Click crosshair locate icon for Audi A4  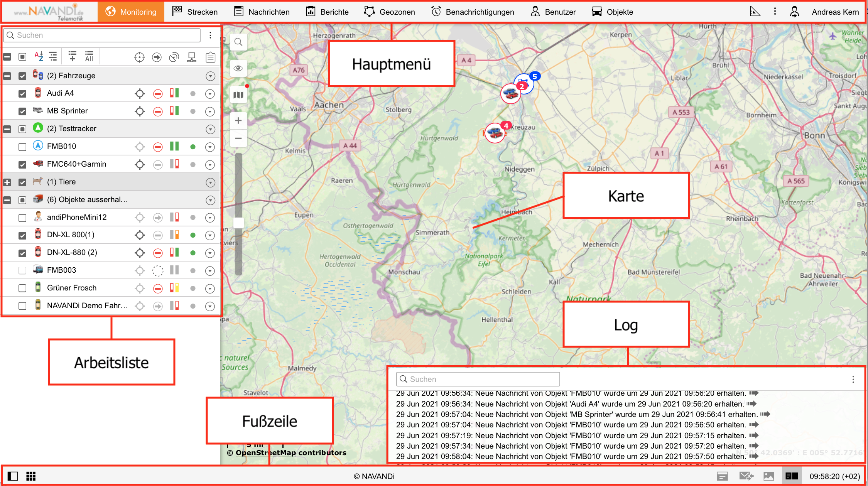pyautogui.click(x=140, y=94)
